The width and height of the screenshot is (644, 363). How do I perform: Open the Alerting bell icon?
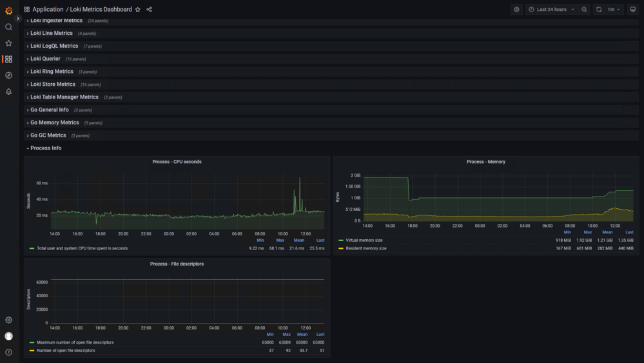8,92
